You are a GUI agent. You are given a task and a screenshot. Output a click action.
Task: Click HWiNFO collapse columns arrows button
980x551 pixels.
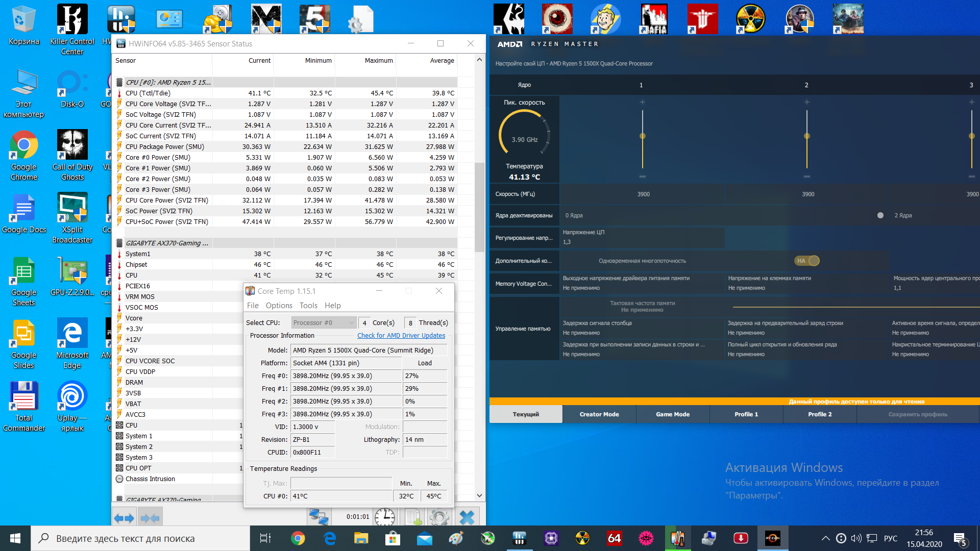point(150,518)
